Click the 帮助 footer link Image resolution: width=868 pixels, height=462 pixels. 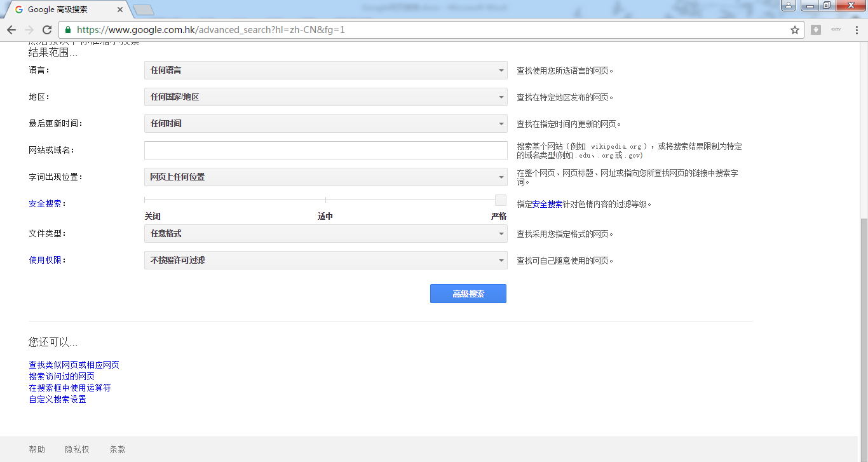coord(37,450)
